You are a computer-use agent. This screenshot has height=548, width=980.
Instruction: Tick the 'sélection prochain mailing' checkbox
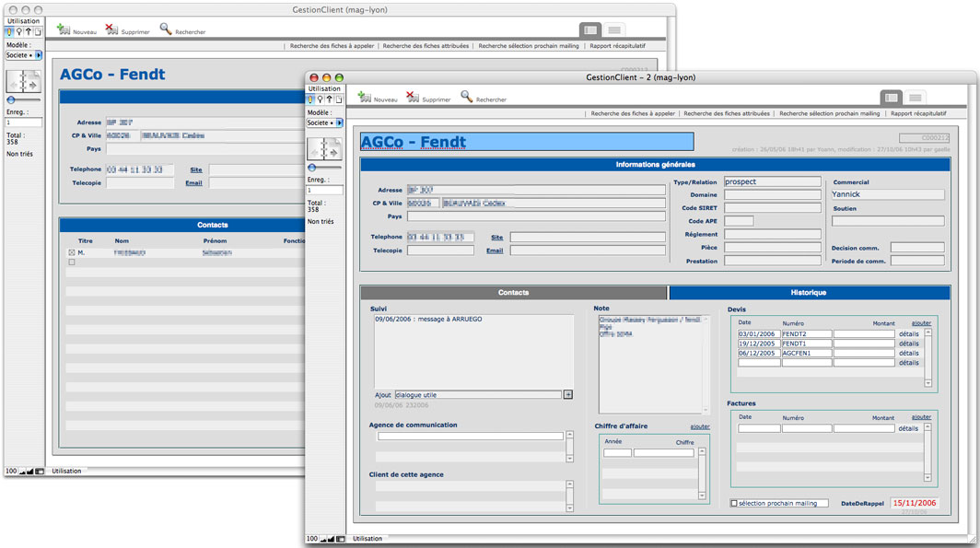click(x=734, y=504)
